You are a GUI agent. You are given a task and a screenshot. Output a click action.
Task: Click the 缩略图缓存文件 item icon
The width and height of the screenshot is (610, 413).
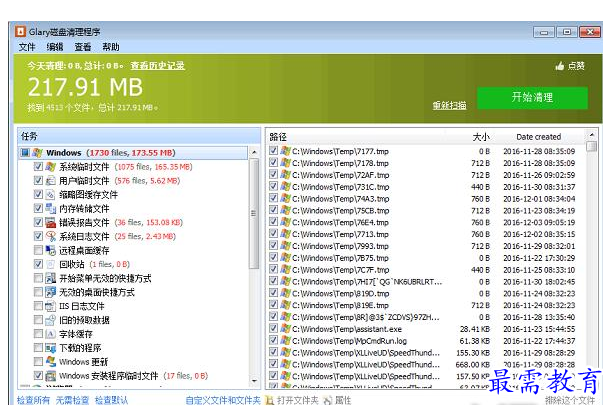(51, 194)
